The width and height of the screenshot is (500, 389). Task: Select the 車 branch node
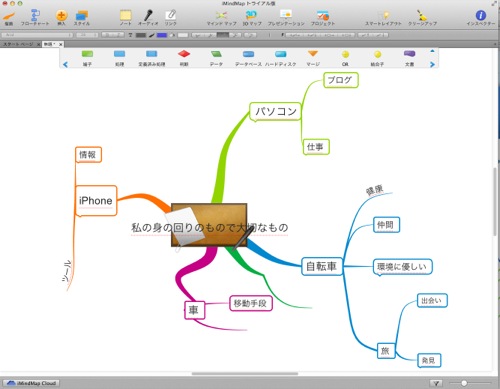click(194, 310)
